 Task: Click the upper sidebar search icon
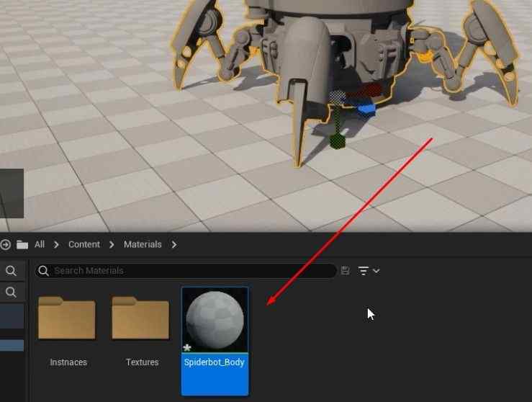pos(11,271)
